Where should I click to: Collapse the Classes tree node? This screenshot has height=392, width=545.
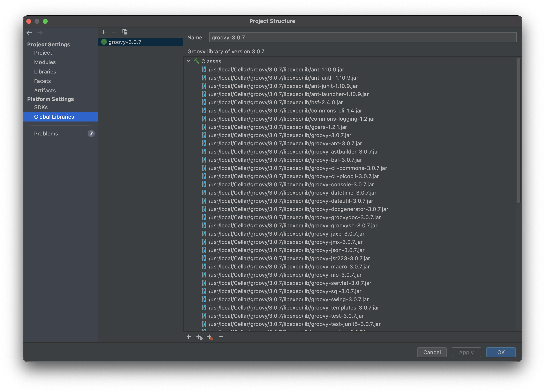(189, 61)
